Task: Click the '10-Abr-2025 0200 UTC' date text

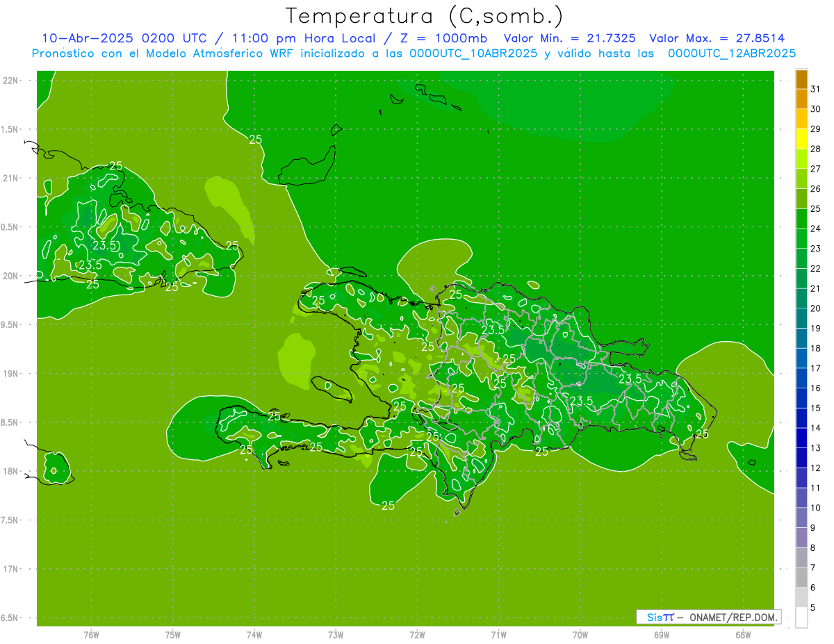Action: tap(124, 38)
